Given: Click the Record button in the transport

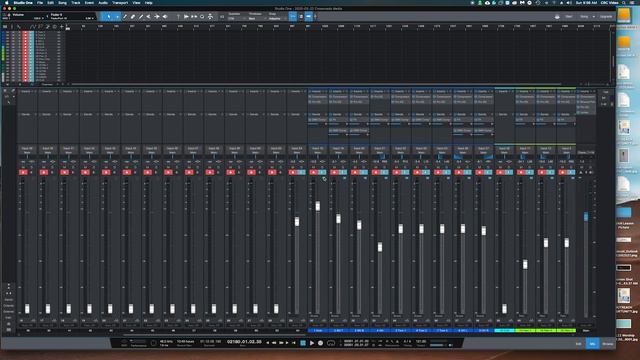Looking at the screenshot, I should pos(320,343).
